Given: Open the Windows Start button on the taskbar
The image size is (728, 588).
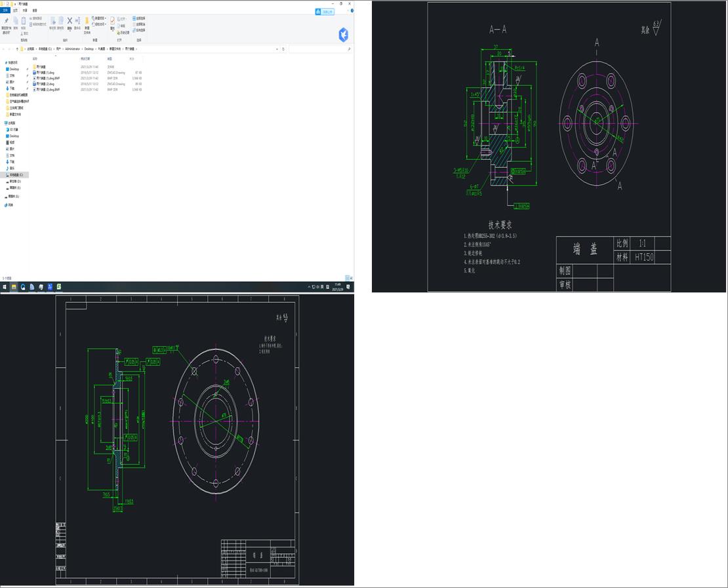Looking at the screenshot, I should pyautogui.click(x=5, y=287).
